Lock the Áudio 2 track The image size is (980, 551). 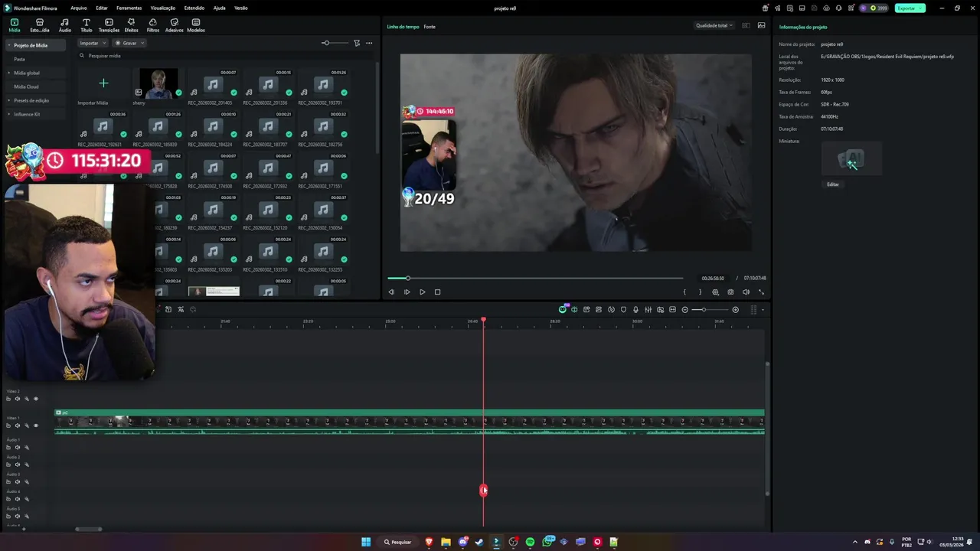[x=8, y=465]
